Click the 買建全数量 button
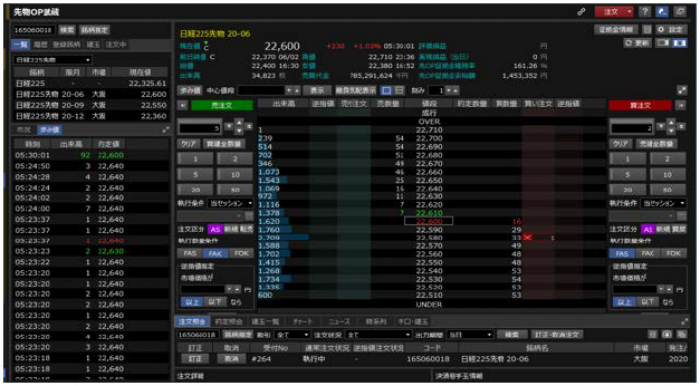The height and width of the screenshot is (386, 700). click(x=224, y=144)
